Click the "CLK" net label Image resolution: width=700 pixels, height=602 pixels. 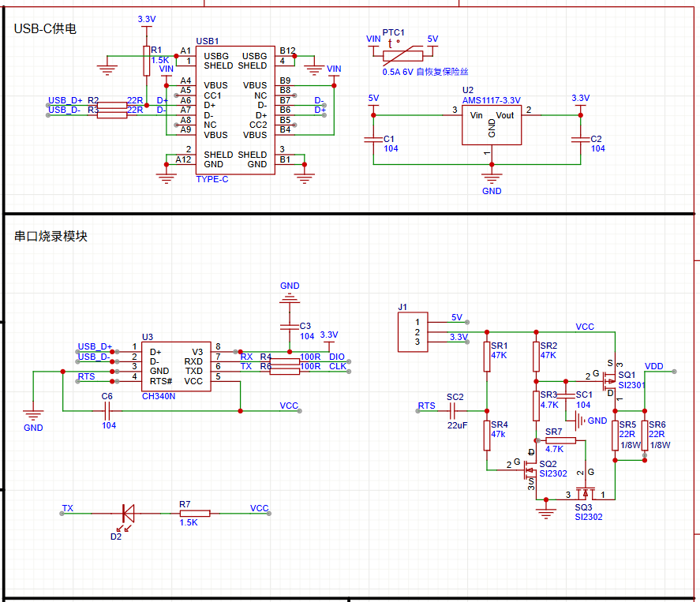pyautogui.click(x=338, y=366)
